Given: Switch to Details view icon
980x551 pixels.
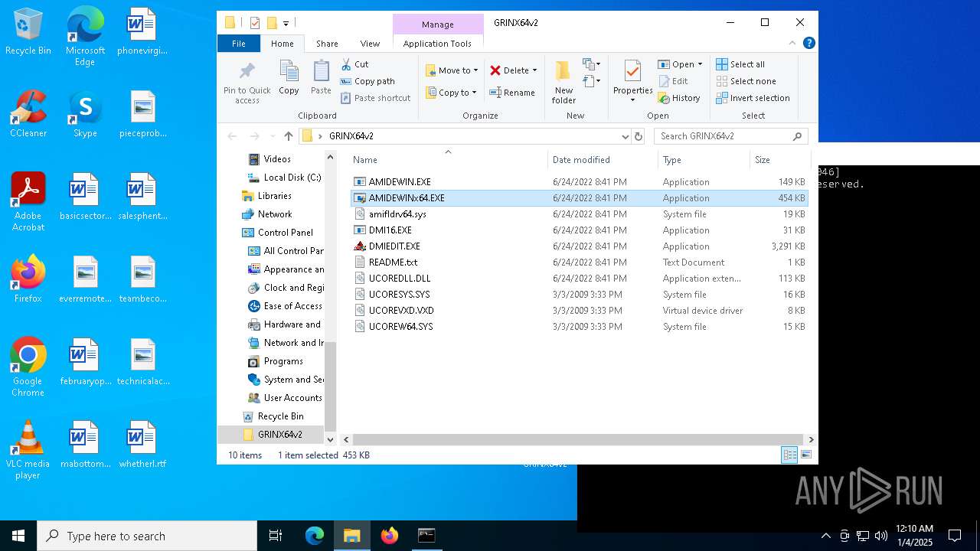Looking at the screenshot, I should coord(789,455).
